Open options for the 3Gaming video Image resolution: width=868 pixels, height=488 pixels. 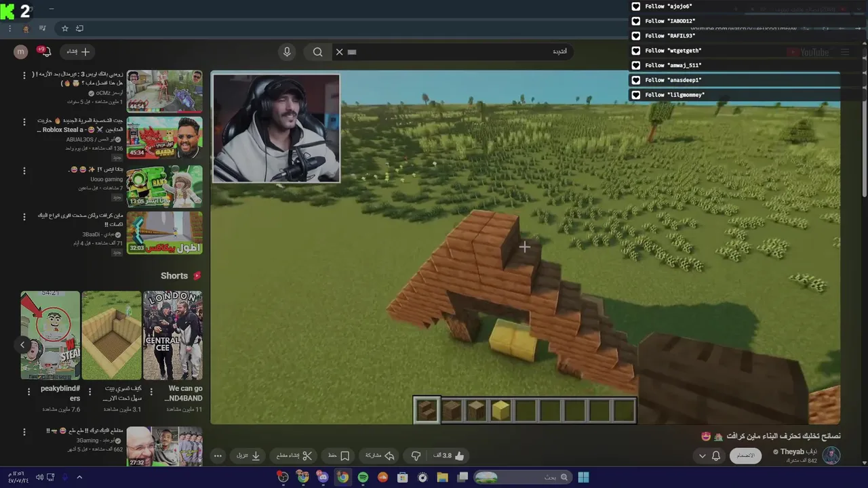tap(24, 432)
